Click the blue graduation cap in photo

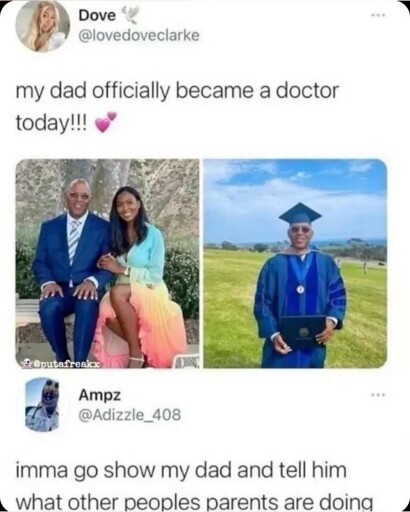[x=300, y=213]
